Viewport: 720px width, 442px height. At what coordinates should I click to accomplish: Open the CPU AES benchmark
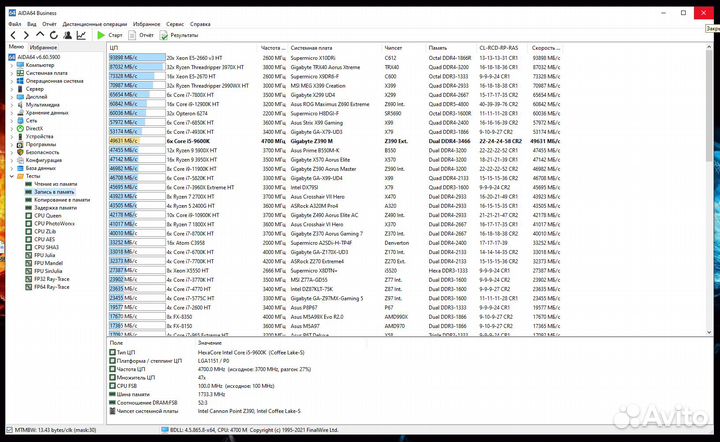click(x=44, y=239)
